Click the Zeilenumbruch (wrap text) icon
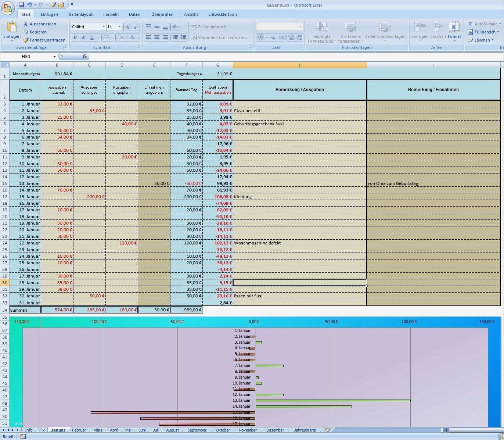Screen dimensions: 504x440 tap(194, 26)
